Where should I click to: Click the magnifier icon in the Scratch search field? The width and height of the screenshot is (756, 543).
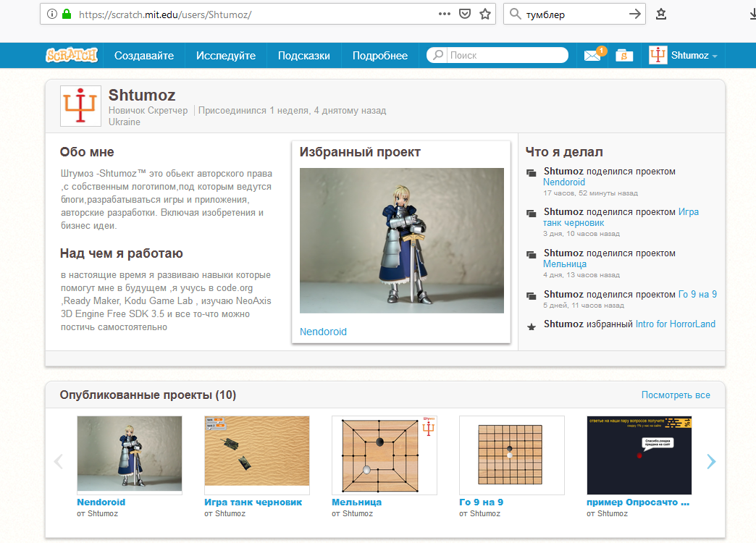[x=438, y=55]
